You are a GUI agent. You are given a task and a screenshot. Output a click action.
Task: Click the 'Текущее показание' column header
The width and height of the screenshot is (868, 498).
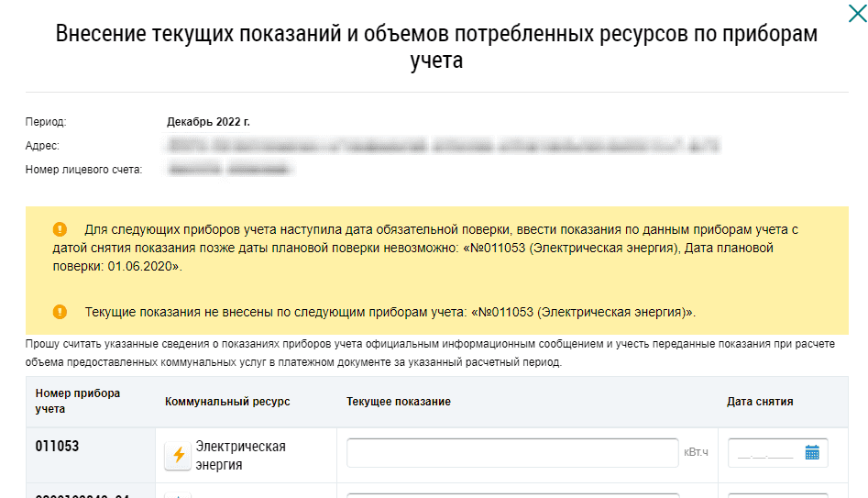click(399, 402)
